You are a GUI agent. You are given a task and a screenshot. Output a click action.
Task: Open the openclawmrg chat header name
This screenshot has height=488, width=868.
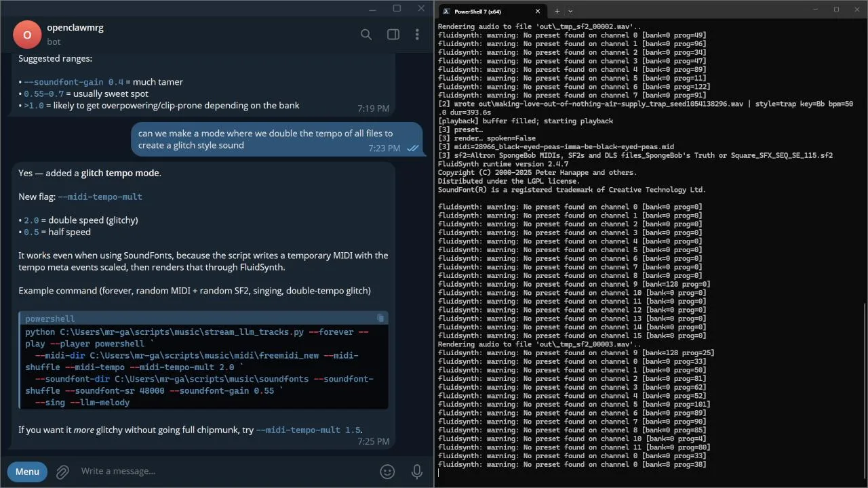pos(75,28)
